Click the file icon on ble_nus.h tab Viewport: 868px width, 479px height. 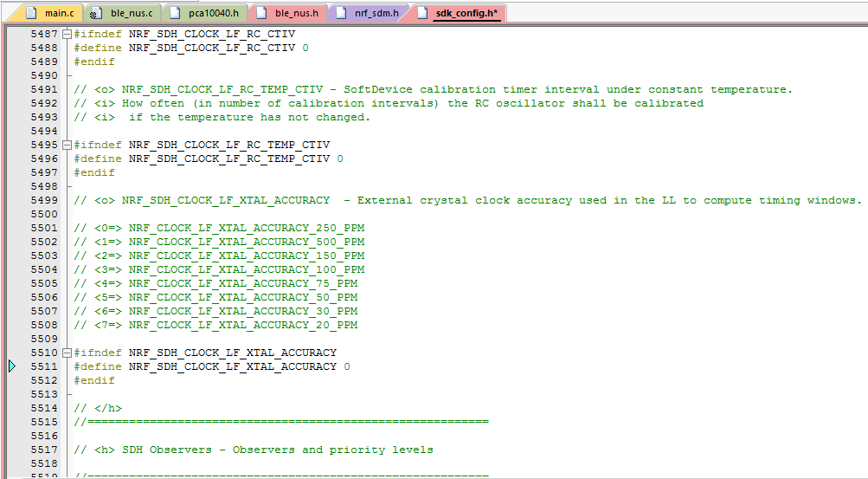point(262,13)
